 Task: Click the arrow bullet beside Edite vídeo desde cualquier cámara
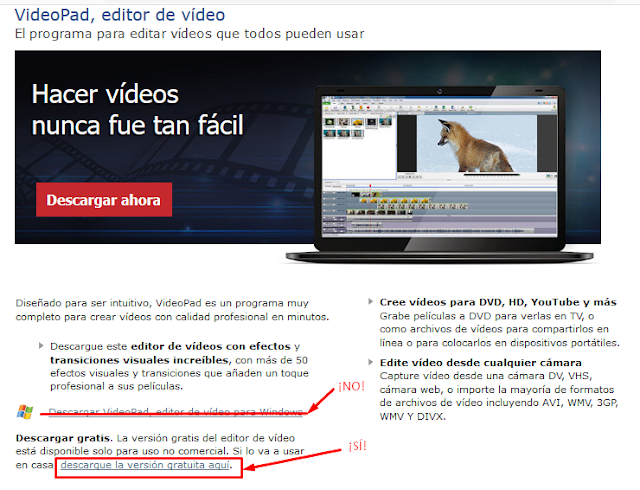coord(370,362)
